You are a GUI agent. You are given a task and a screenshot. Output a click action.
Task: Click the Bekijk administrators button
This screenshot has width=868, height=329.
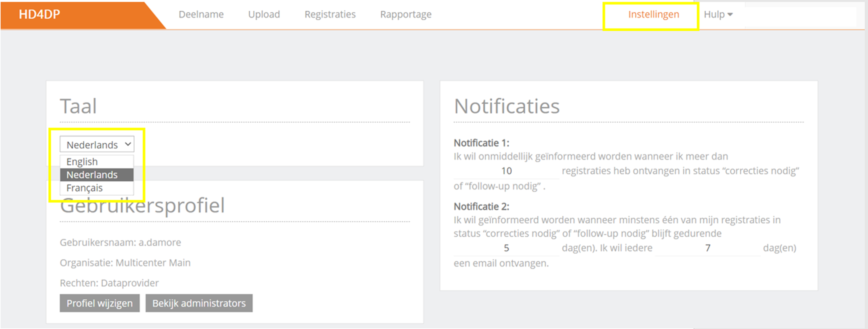(x=199, y=303)
